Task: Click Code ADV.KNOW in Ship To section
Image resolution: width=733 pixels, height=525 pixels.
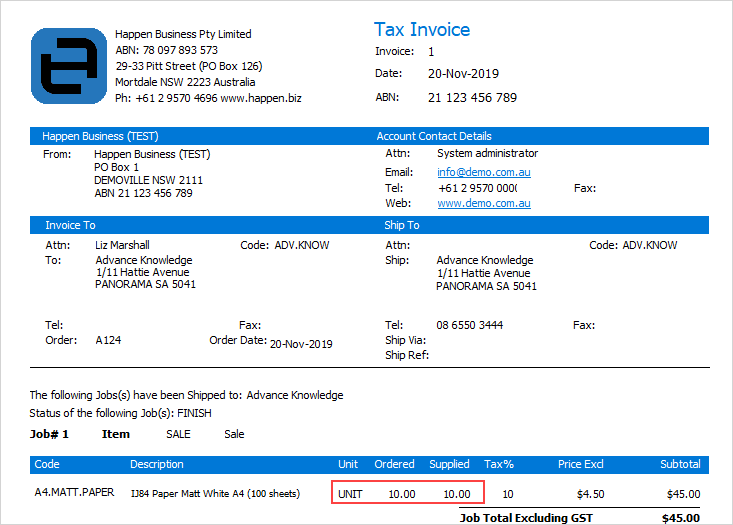Action: [x=633, y=245]
